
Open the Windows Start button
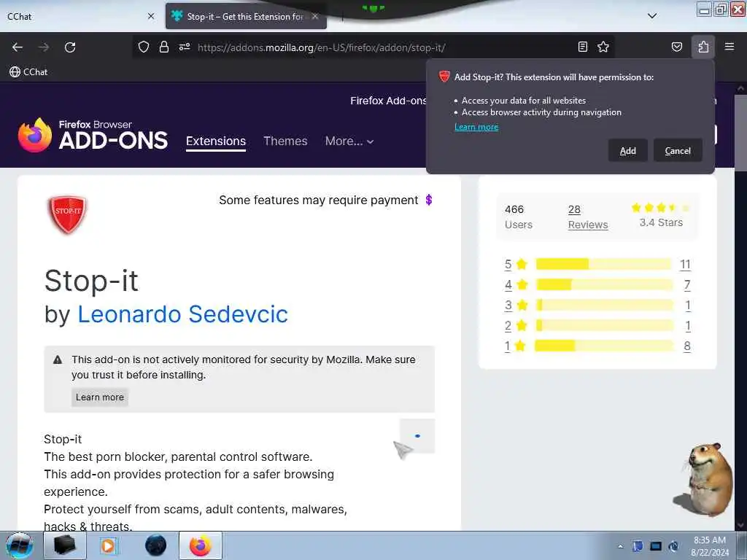(20, 545)
